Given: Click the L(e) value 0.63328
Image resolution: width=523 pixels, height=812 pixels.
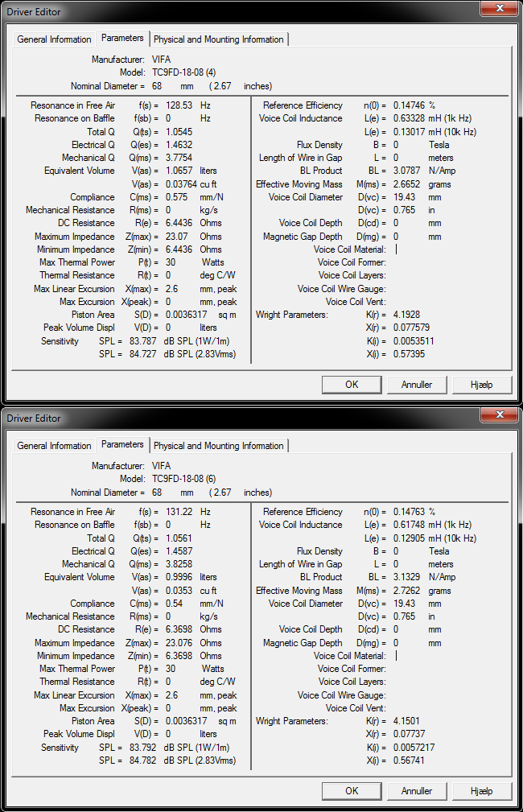Looking at the screenshot, I should pyautogui.click(x=409, y=118).
